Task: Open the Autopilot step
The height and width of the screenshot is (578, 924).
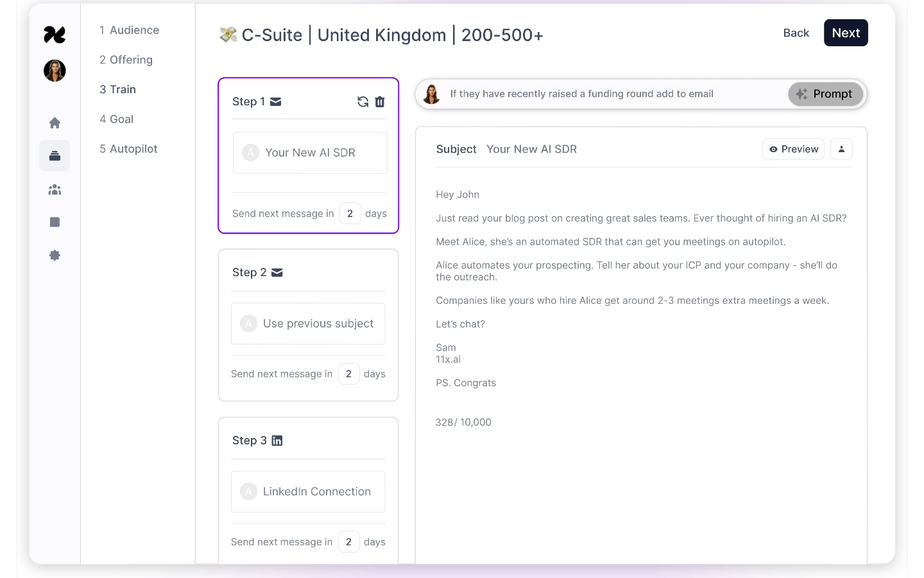Action: click(128, 148)
